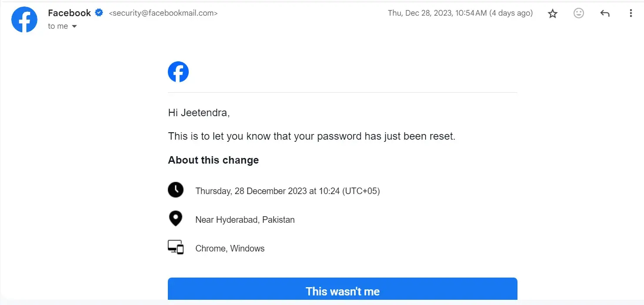Click the Facebook sender avatar
This screenshot has height=305, width=644.
pos(24,20)
